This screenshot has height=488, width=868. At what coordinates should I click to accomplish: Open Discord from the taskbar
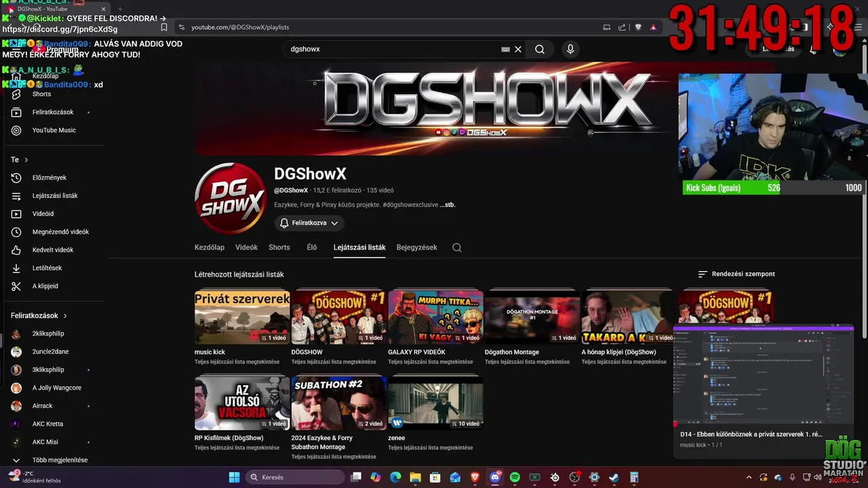click(x=495, y=477)
